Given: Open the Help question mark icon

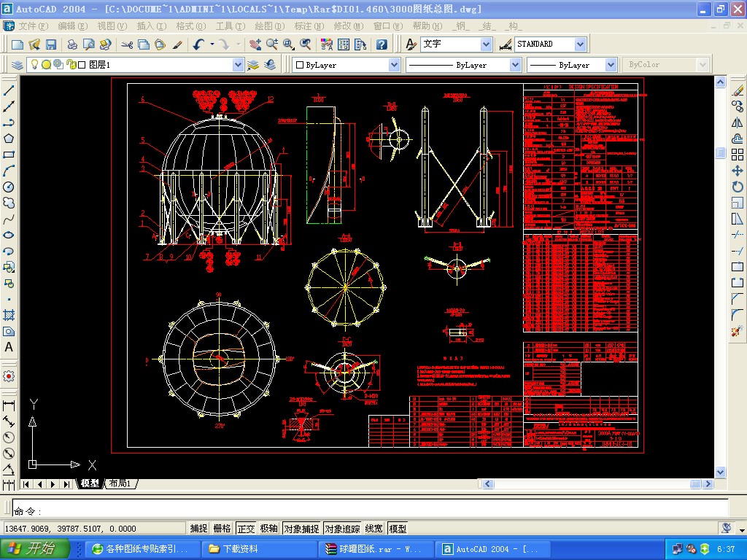Looking at the screenshot, I should pyautogui.click(x=381, y=44).
